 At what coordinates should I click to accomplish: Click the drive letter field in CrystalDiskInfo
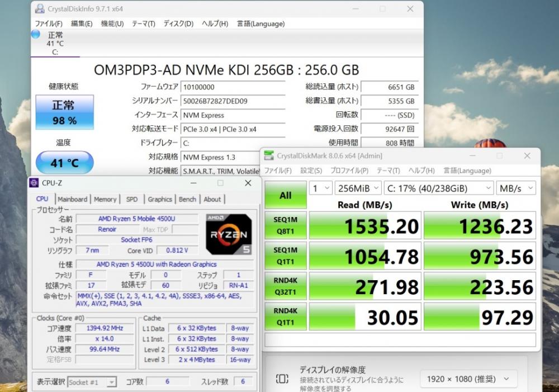click(233, 143)
